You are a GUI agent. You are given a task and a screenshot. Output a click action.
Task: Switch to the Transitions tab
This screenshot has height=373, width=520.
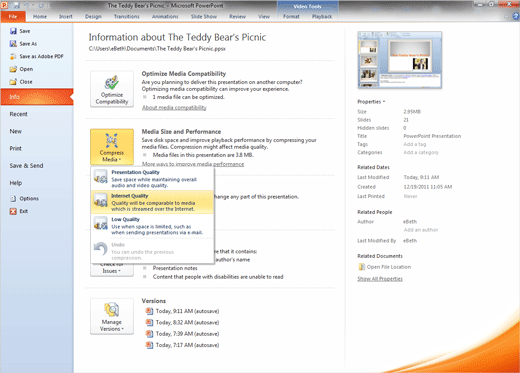tap(127, 16)
